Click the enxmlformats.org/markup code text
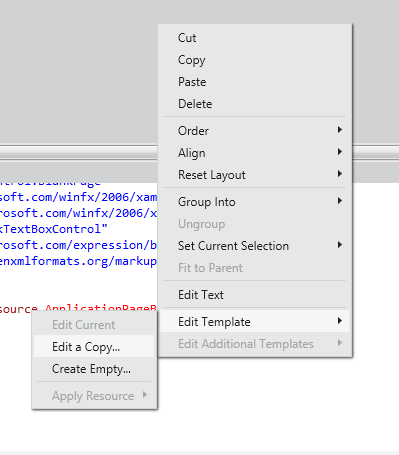The width and height of the screenshot is (399, 455). coord(78,261)
